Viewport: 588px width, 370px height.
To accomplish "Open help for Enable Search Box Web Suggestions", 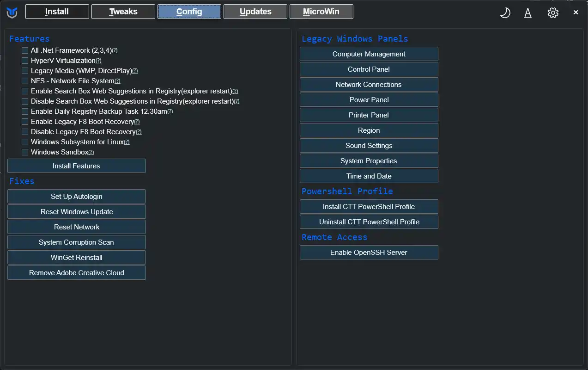I will coord(235,91).
